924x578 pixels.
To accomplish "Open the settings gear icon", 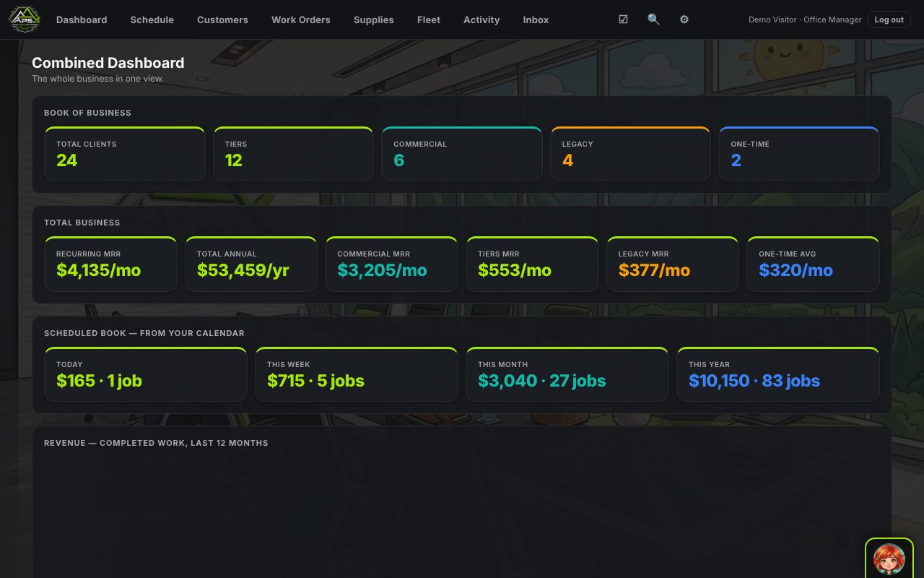I will [x=684, y=20].
